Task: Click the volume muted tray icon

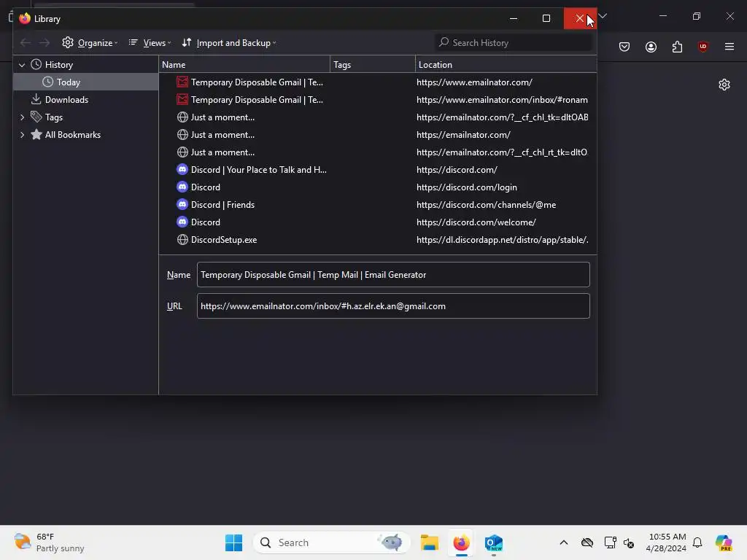Action: pos(629,542)
